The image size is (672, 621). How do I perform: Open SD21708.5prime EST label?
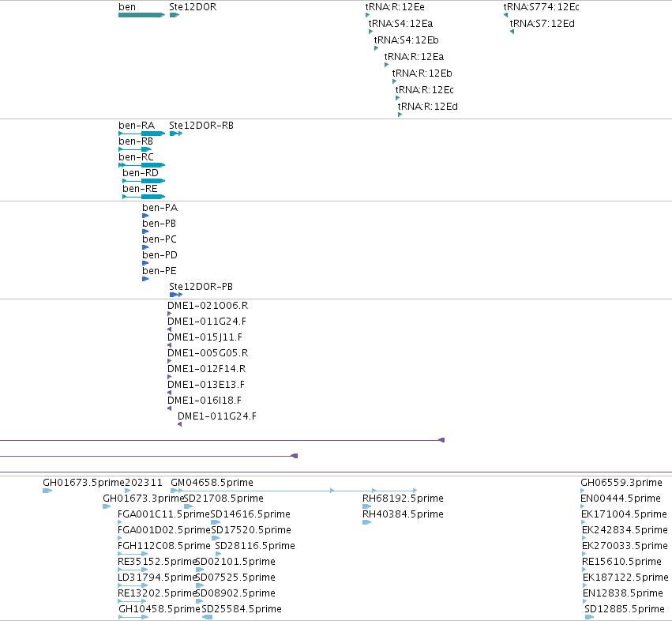223,499
